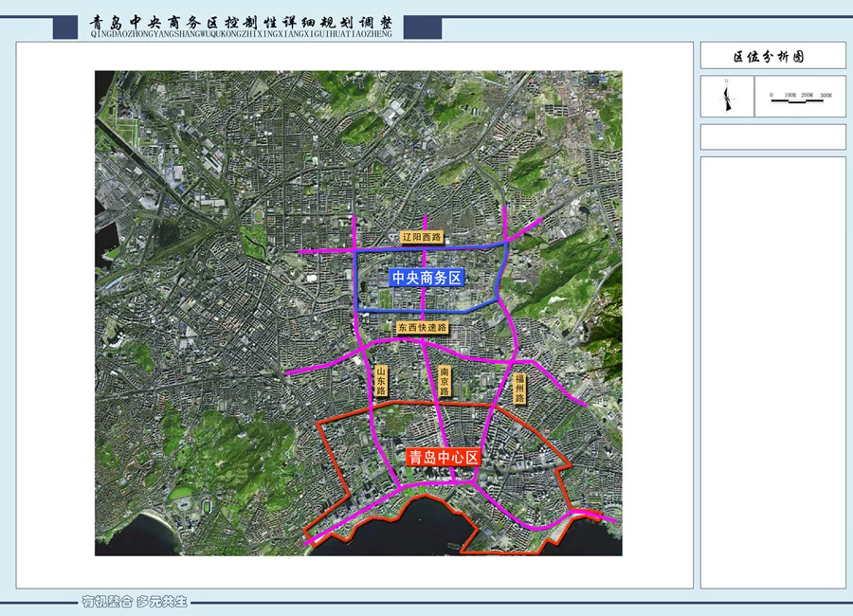The image size is (853, 616).
Task: Click the dark blue square beside the title
Action: (x=65, y=27)
